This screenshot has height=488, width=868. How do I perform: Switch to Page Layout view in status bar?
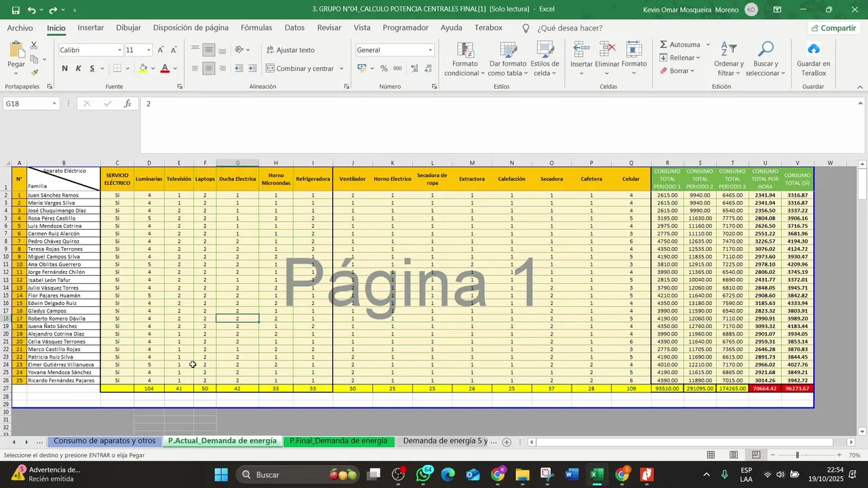click(734, 455)
